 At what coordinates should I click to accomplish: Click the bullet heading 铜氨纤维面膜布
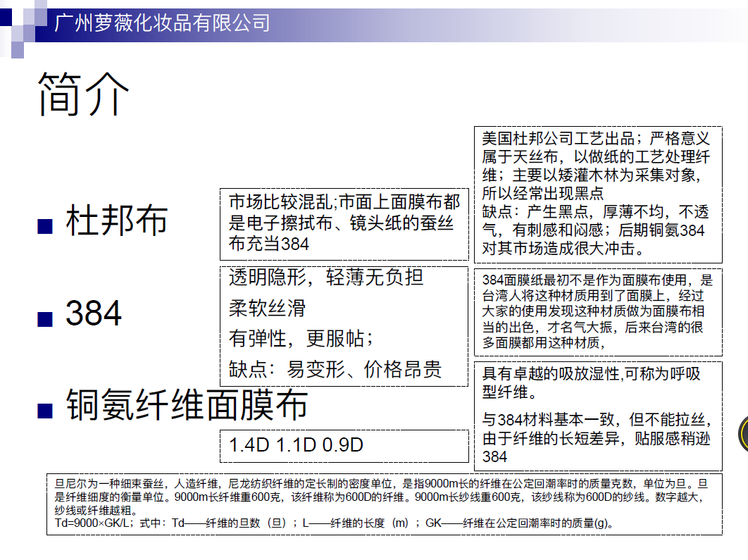click(x=187, y=404)
